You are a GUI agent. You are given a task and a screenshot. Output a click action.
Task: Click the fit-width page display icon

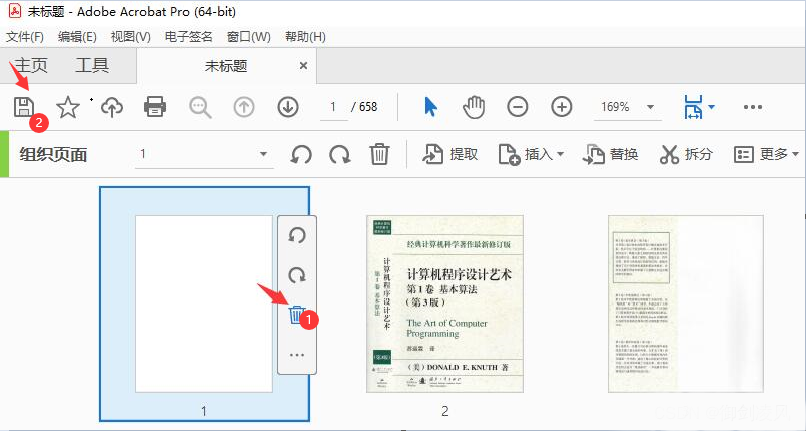693,107
